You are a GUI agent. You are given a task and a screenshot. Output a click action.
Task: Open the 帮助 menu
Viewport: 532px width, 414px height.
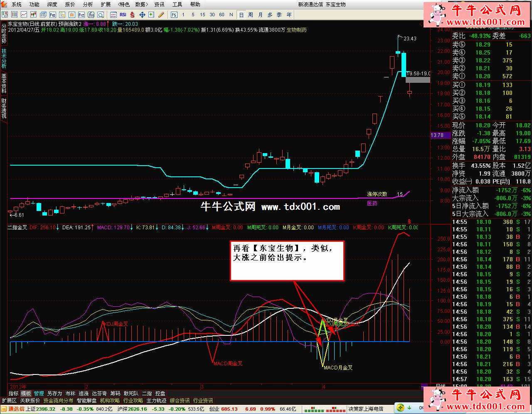pyautogui.click(x=195, y=5)
